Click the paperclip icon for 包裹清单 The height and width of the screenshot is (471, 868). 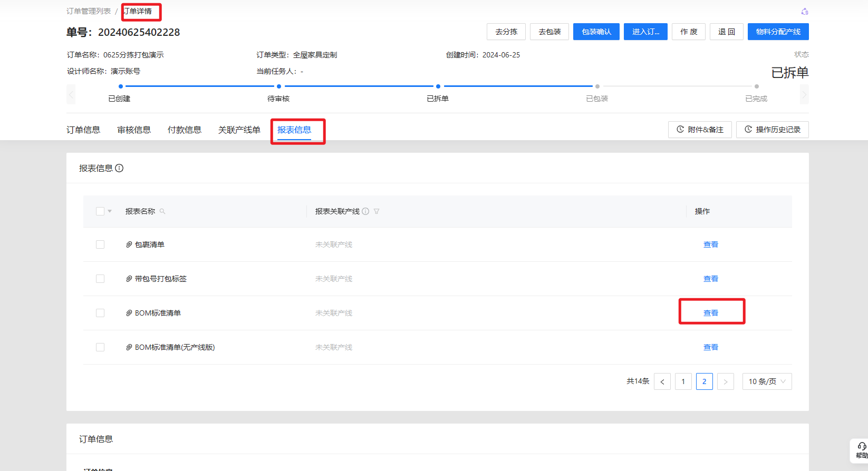pyautogui.click(x=129, y=244)
